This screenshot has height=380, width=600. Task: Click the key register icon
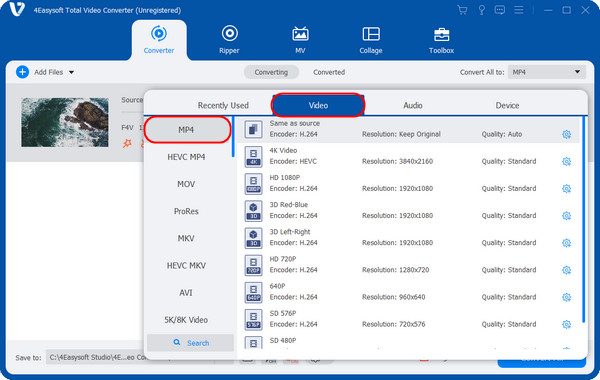pyautogui.click(x=481, y=10)
